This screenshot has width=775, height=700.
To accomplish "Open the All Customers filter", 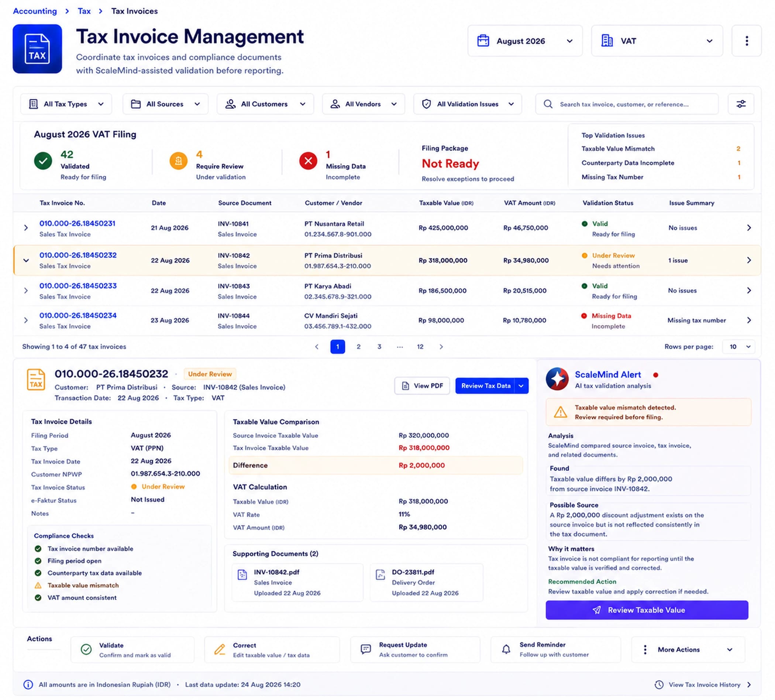I will (x=265, y=104).
